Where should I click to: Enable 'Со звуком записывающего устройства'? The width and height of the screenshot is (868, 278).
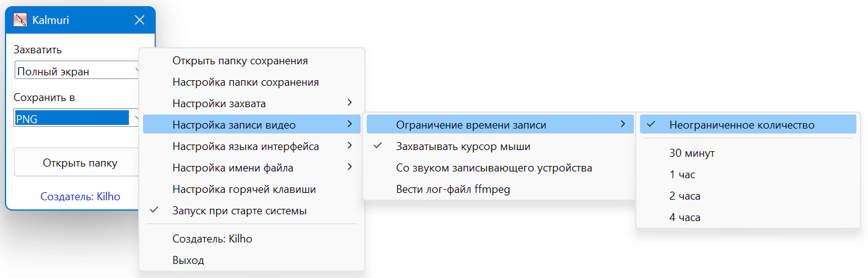pyautogui.click(x=494, y=168)
